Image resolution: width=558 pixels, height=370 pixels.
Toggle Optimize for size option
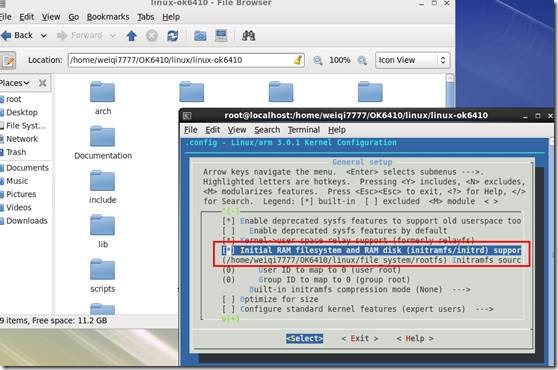tap(270, 299)
